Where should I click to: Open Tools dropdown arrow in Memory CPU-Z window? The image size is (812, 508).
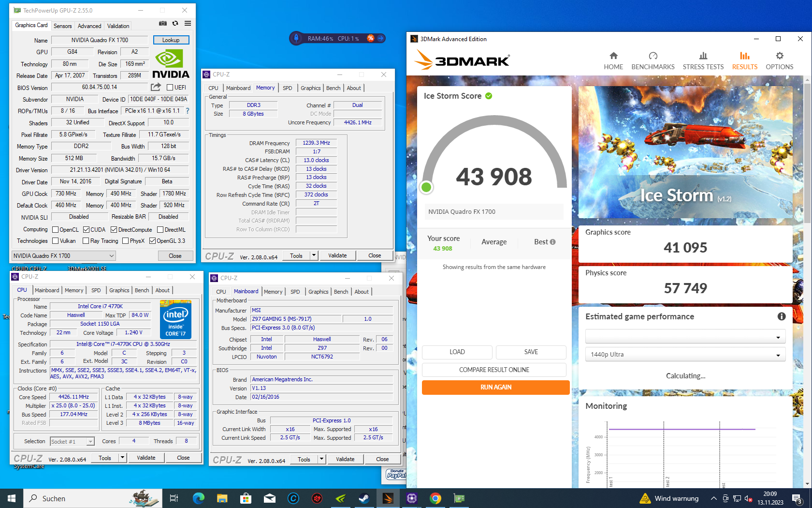click(x=314, y=255)
